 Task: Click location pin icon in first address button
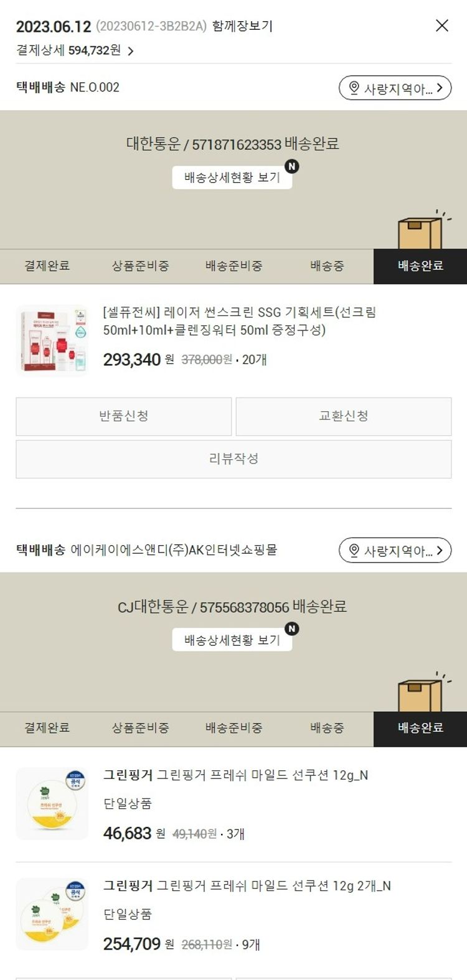point(354,88)
